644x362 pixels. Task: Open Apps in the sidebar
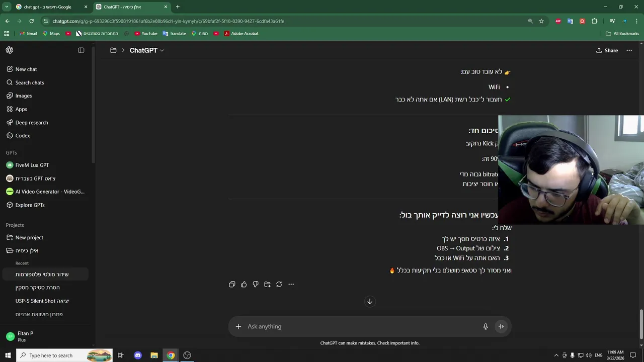[45, 109]
